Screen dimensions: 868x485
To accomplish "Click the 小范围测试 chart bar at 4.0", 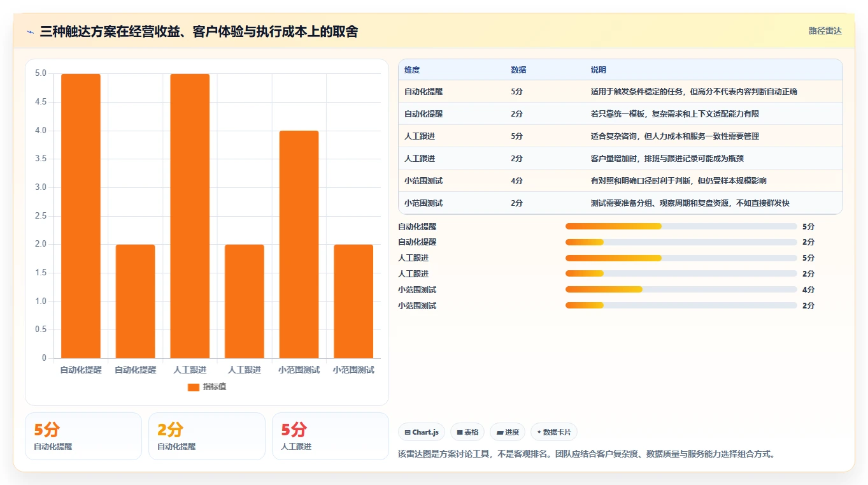I will pyautogui.click(x=299, y=245).
